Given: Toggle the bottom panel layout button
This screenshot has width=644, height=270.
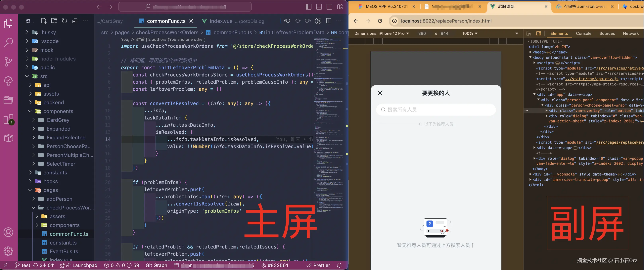Looking at the screenshot, I should pos(319,7).
